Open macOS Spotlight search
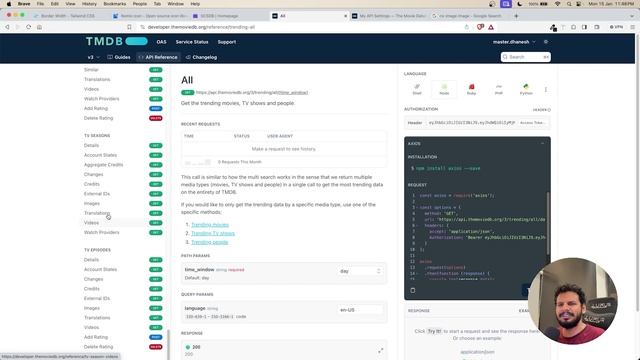Image resolution: width=640 pixels, height=360 pixels. pos(569,4)
